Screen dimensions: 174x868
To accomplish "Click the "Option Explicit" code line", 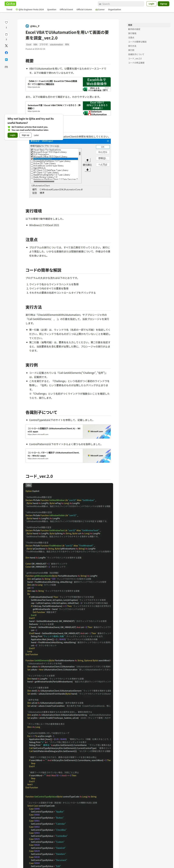I will click(32, 491).
